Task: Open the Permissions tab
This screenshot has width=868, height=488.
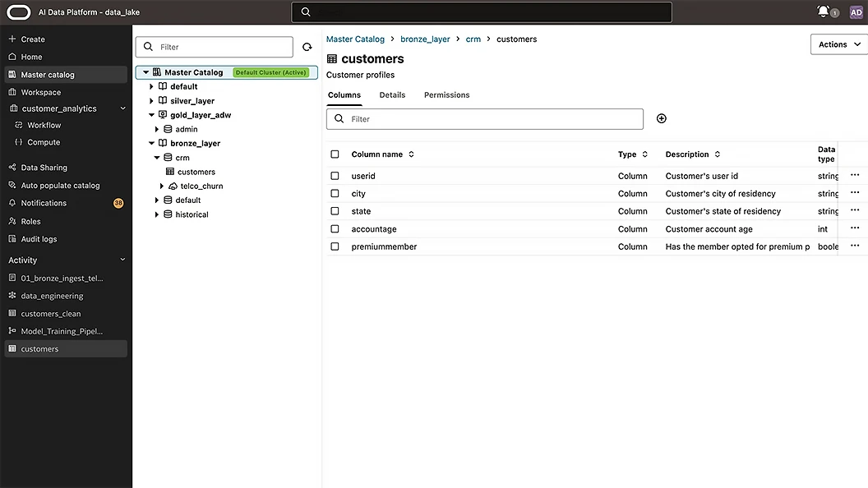Action: 446,95
